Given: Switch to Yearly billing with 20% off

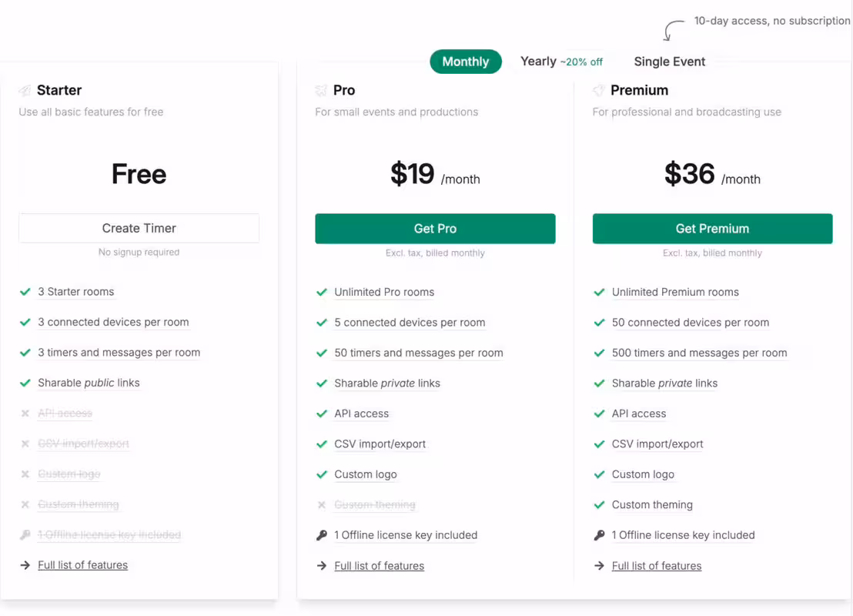Looking at the screenshot, I should (561, 62).
